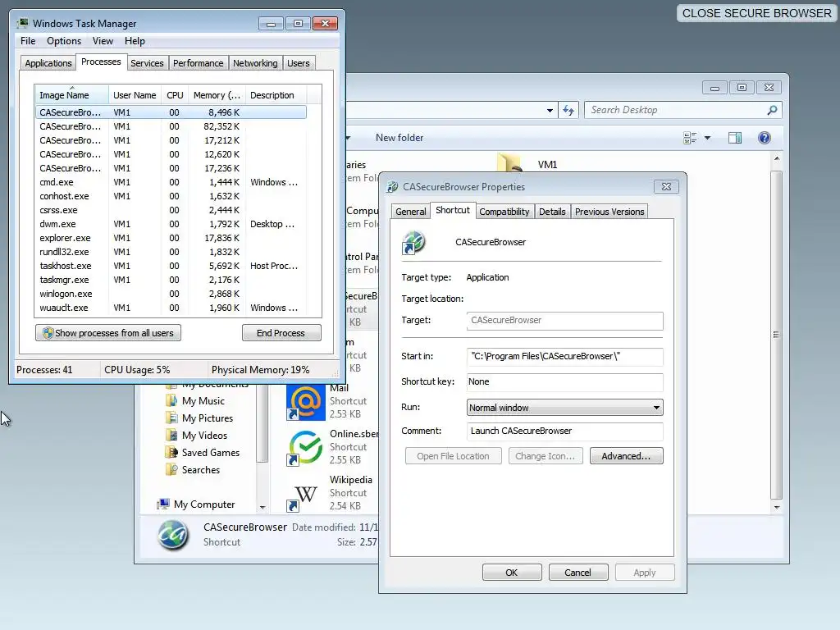
Task: Click the search magnifier icon in Explorer
Action: coord(772,110)
